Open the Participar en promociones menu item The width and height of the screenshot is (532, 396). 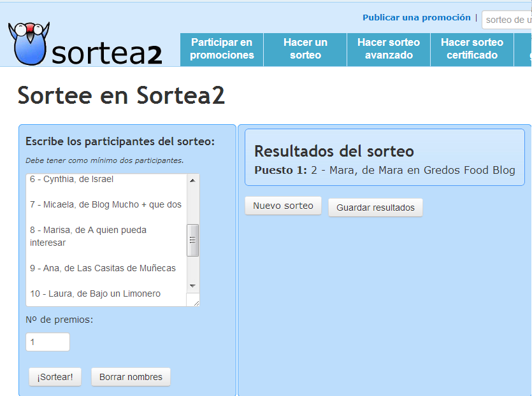click(x=222, y=49)
